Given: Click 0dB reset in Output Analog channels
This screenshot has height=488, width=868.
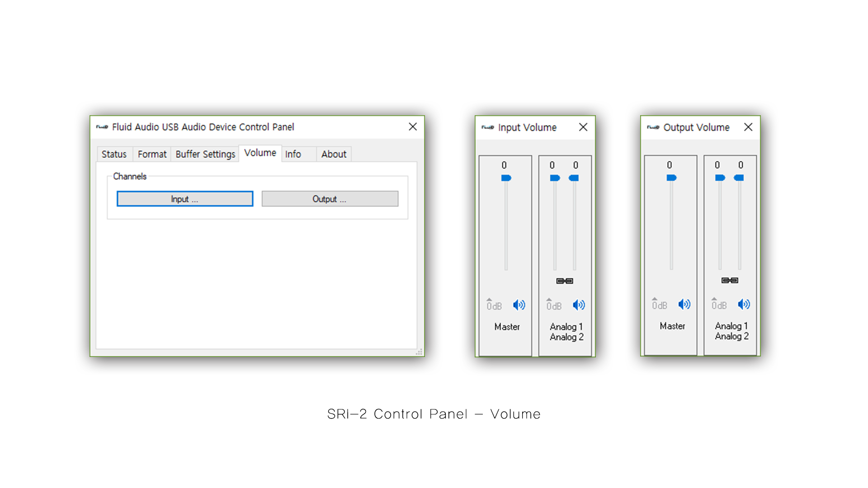Looking at the screenshot, I should [719, 305].
